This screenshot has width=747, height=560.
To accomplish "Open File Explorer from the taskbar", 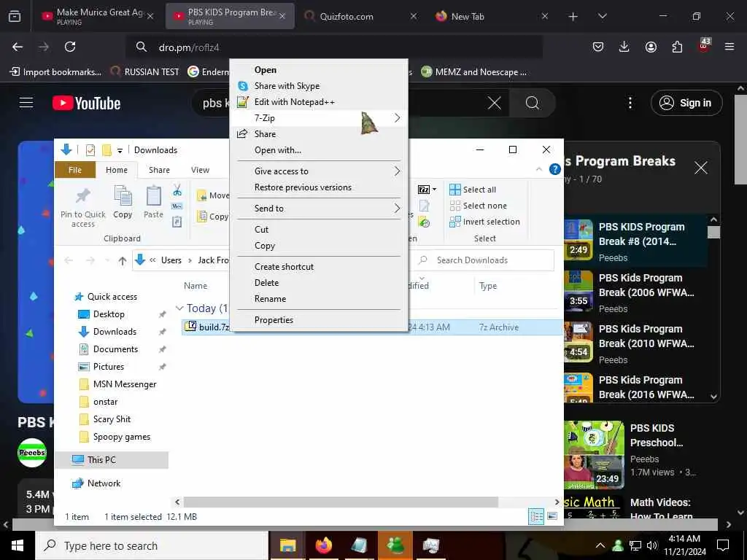I will click(x=287, y=545).
